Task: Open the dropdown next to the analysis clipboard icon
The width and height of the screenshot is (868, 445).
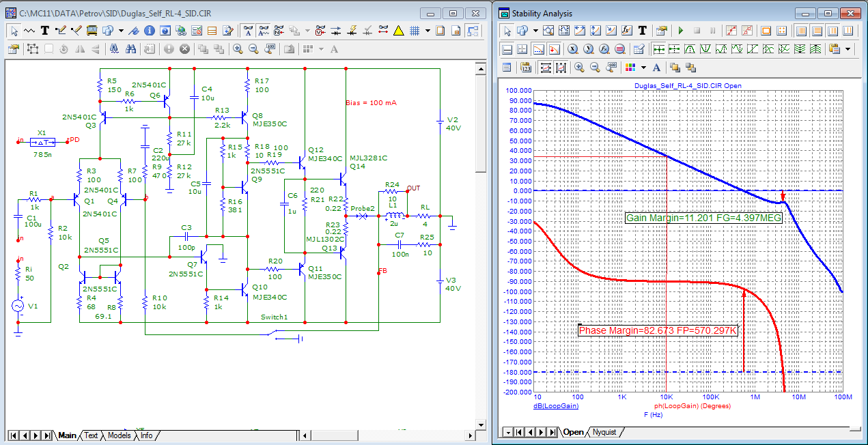Action: pyautogui.click(x=848, y=49)
